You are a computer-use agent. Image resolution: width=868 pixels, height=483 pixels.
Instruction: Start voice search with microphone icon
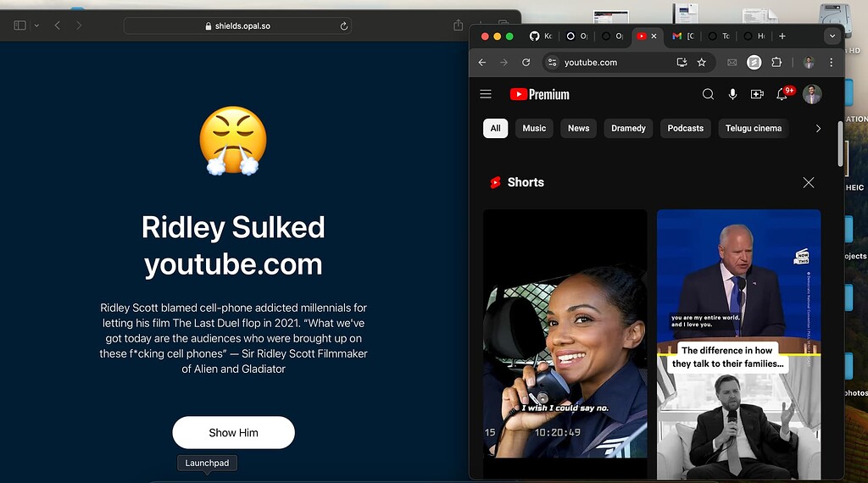(732, 94)
